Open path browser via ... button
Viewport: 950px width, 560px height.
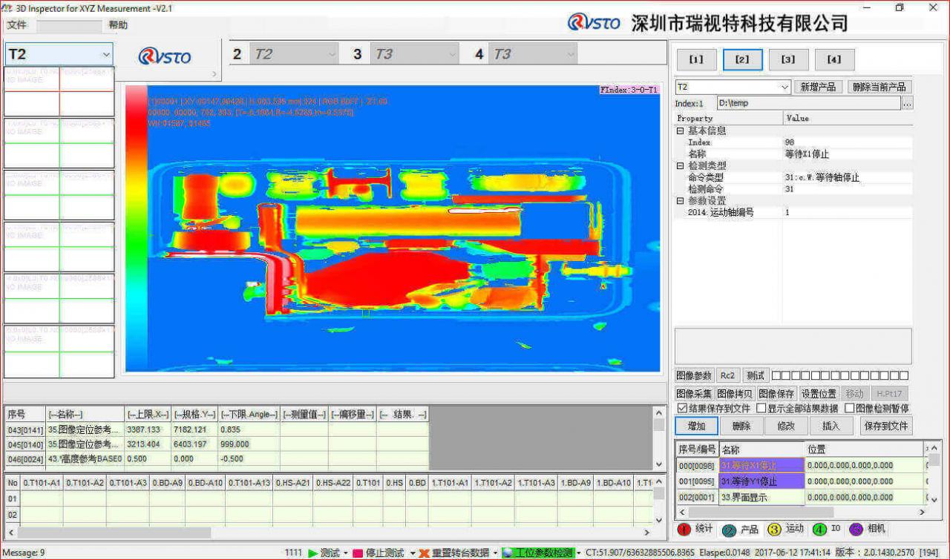point(908,103)
